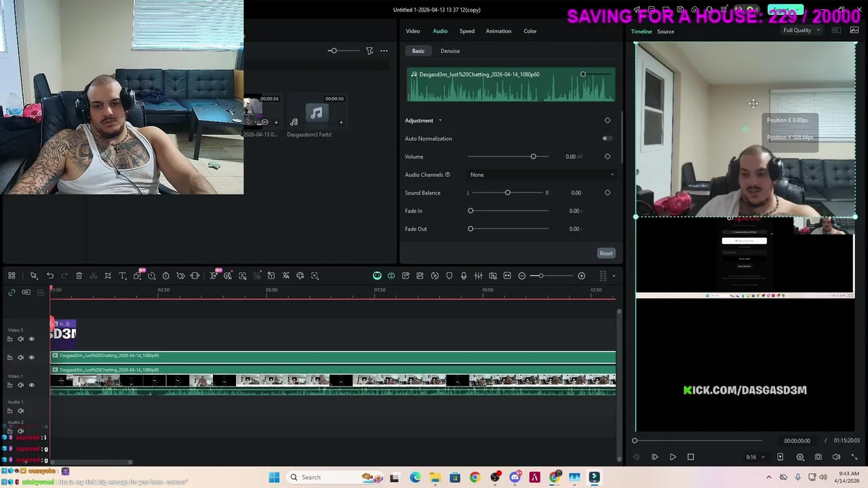This screenshot has width=868, height=488.
Task: Hide the Video 1 track with eye icon
Action: pyautogui.click(x=31, y=385)
